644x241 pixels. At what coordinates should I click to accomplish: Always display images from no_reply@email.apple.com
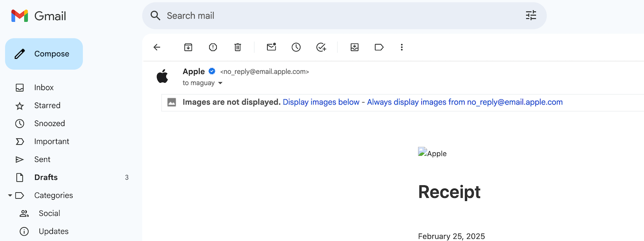465,102
